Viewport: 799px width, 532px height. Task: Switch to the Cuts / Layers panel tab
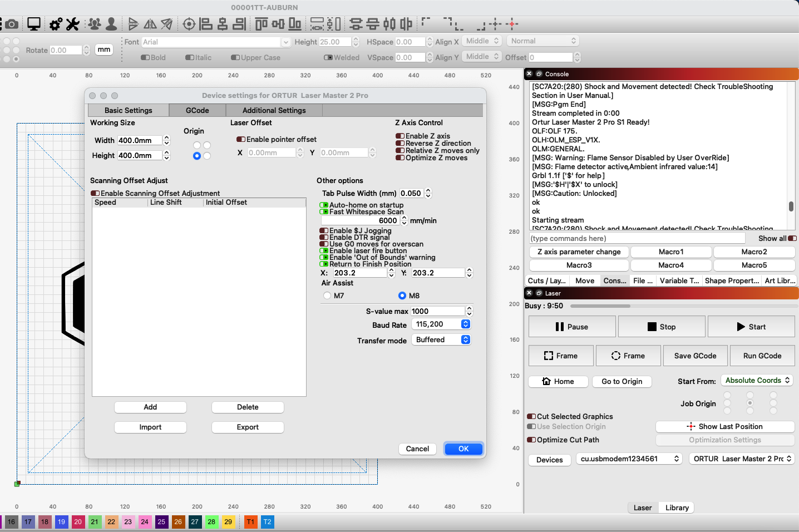[x=547, y=280]
